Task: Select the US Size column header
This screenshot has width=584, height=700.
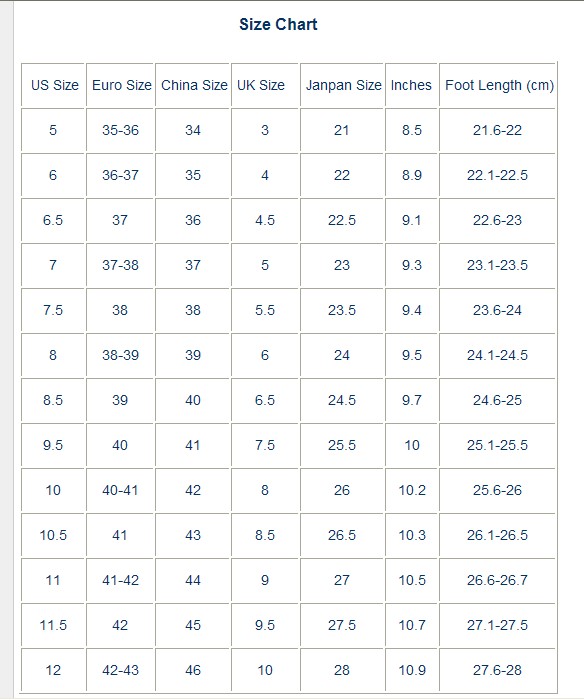Action: click(x=53, y=85)
